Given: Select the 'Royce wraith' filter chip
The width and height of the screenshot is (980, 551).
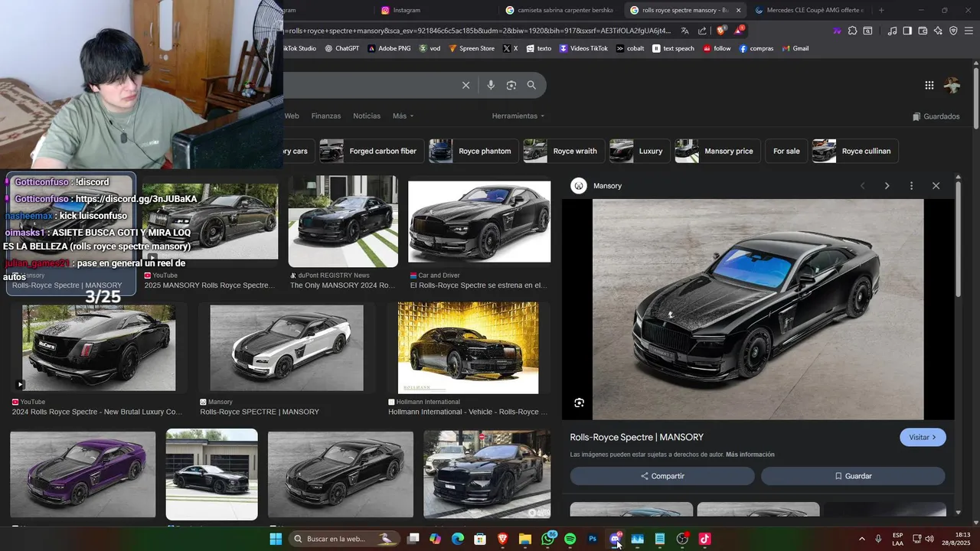Looking at the screenshot, I should point(563,152).
